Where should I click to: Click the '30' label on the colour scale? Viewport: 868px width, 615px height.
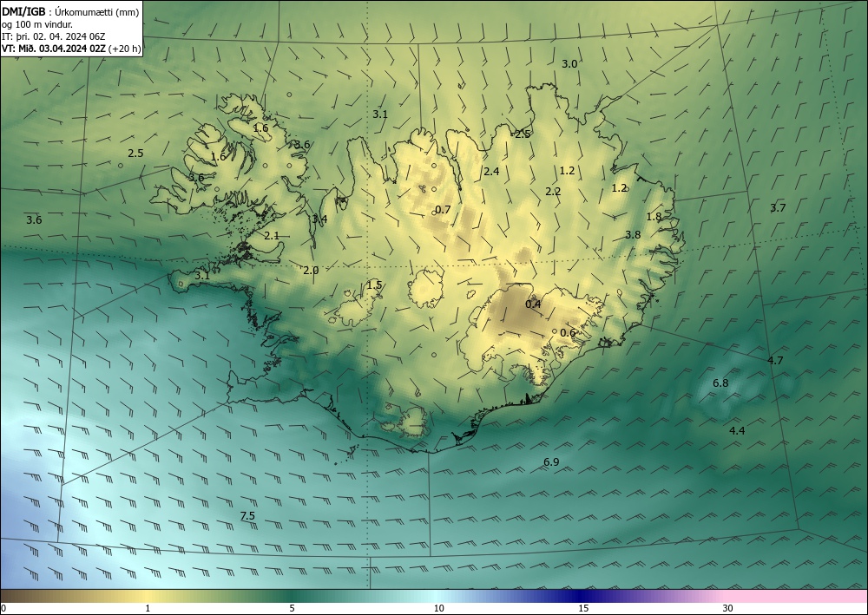(728, 608)
